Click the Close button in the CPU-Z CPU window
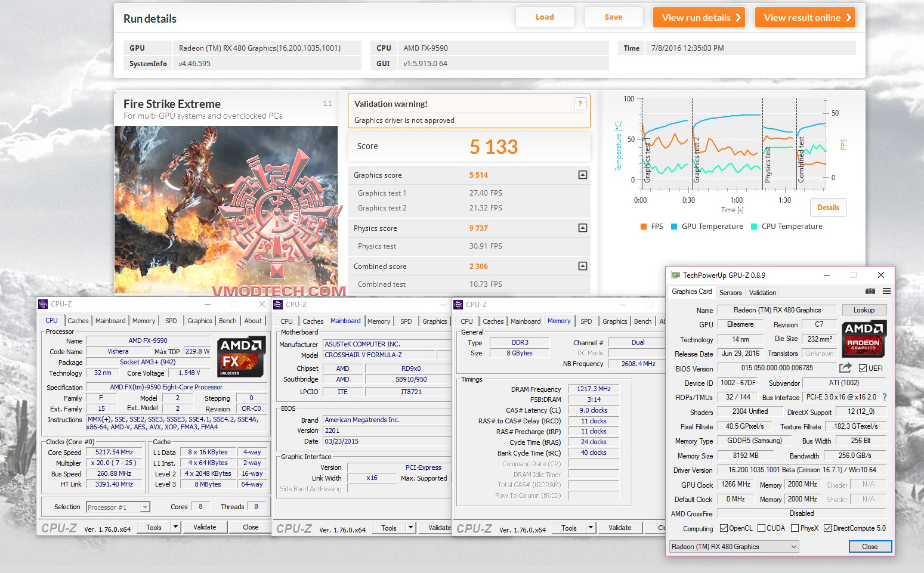Viewport: 924px width, 573px height. 251,527
